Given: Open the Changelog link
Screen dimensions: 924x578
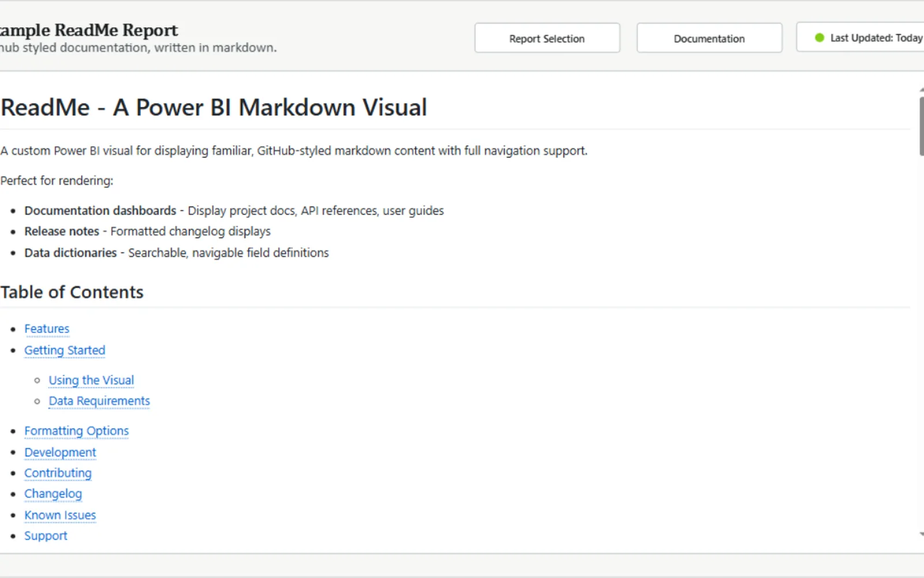Looking at the screenshot, I should 53,494.
